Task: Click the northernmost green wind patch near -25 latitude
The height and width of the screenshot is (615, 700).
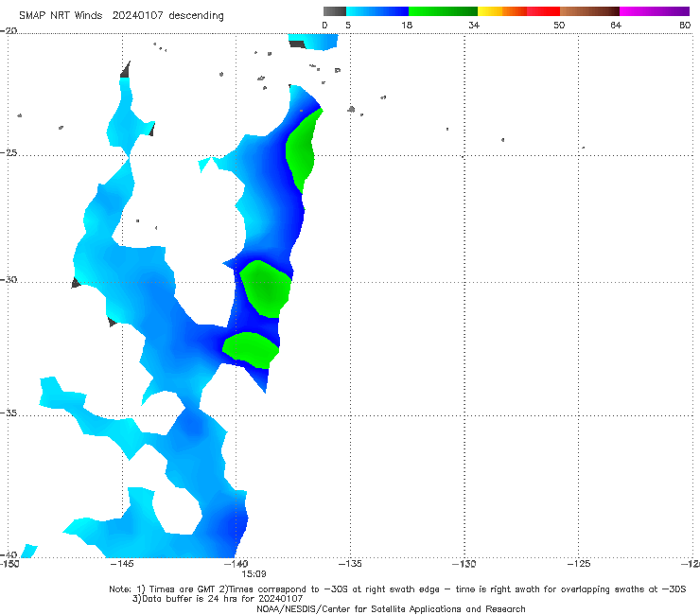Action: click(x=302, y=149)
